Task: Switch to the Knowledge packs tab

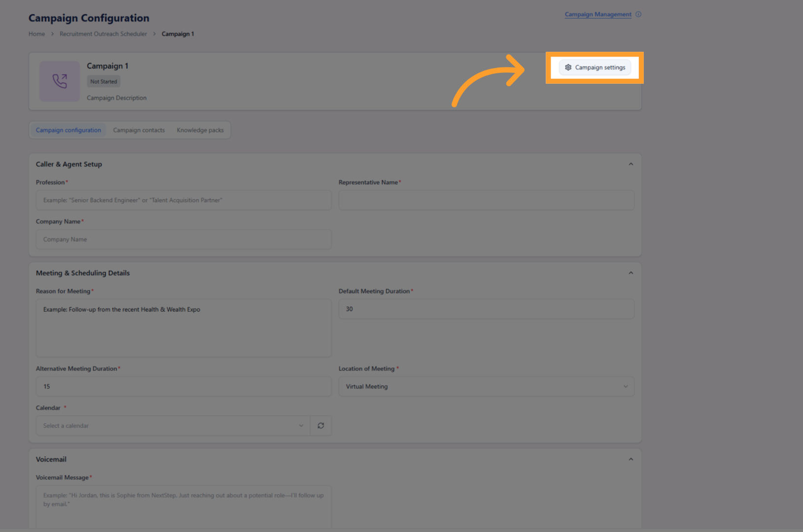Action: pos(200,130)
